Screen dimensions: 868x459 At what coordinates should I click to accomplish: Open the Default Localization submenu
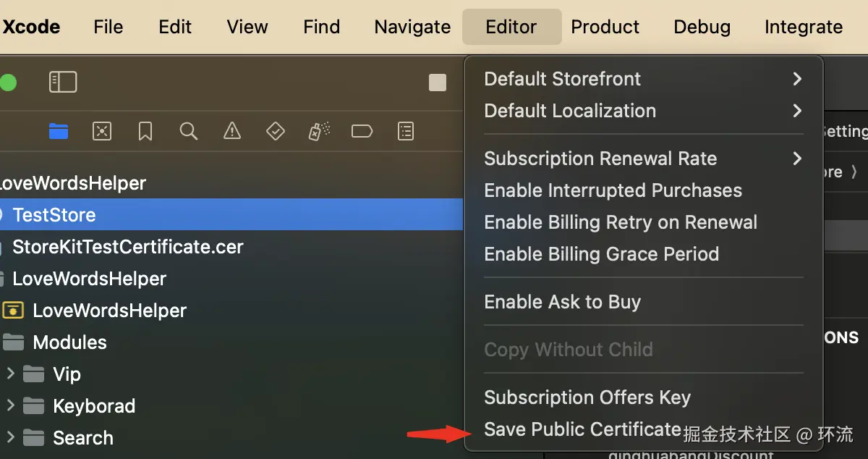pyautogui.click(x=644, y=111)
